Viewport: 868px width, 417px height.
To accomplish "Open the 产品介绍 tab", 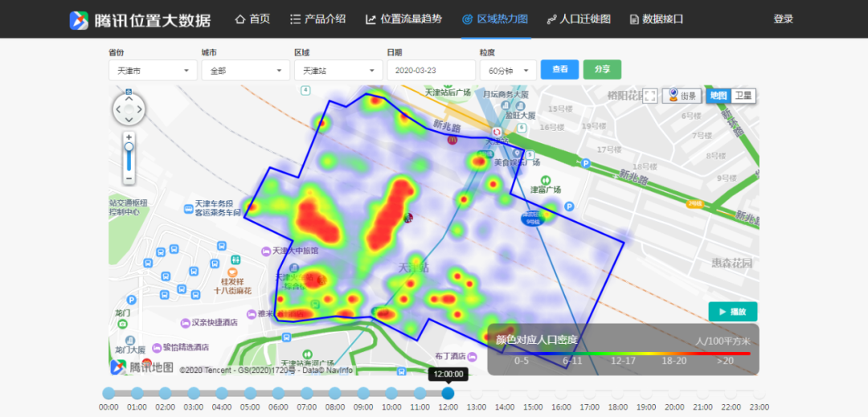I will (x=317, y=19).
